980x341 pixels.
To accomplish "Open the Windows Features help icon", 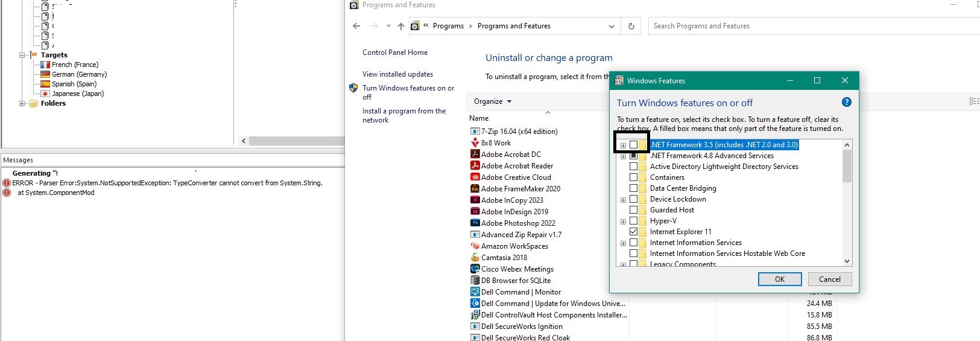I will pyautogui.click(x=846, y=102).
